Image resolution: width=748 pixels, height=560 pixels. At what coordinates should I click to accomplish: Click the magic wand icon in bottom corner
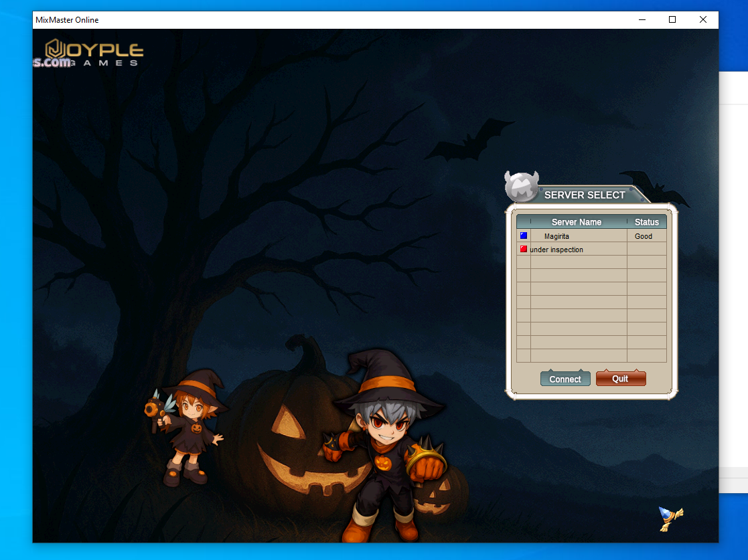click(670, 518)
